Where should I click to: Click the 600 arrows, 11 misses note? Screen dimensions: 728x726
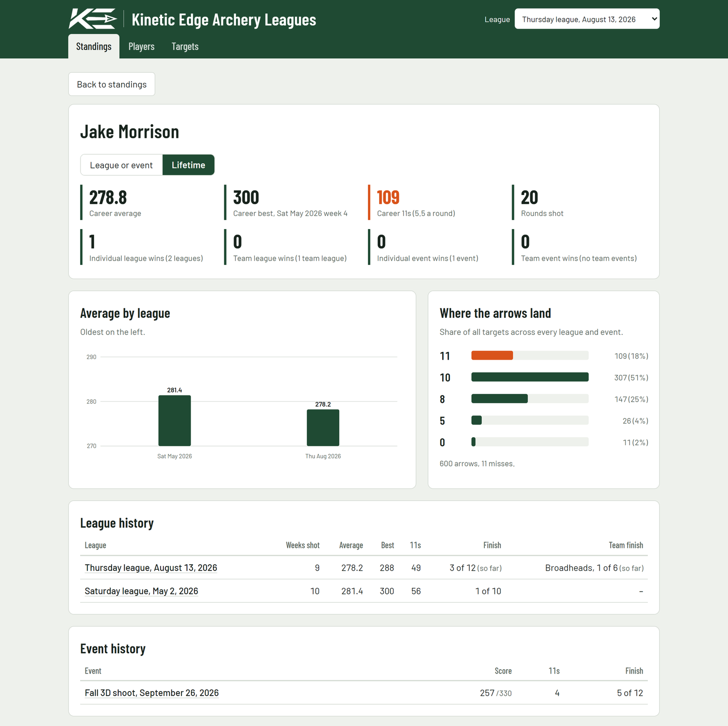pyautogui.click(x=477, y=463)
